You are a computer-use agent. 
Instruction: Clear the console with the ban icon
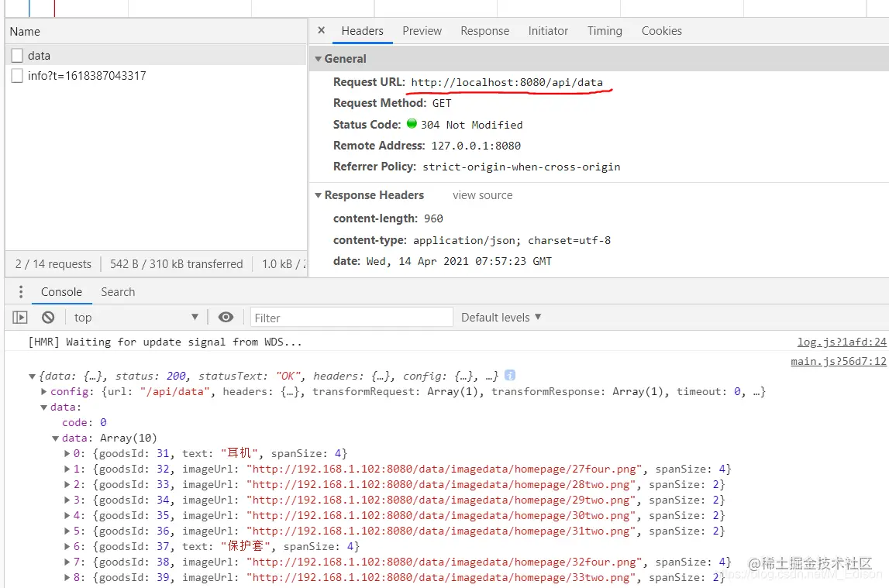click(x=48, y=317)
